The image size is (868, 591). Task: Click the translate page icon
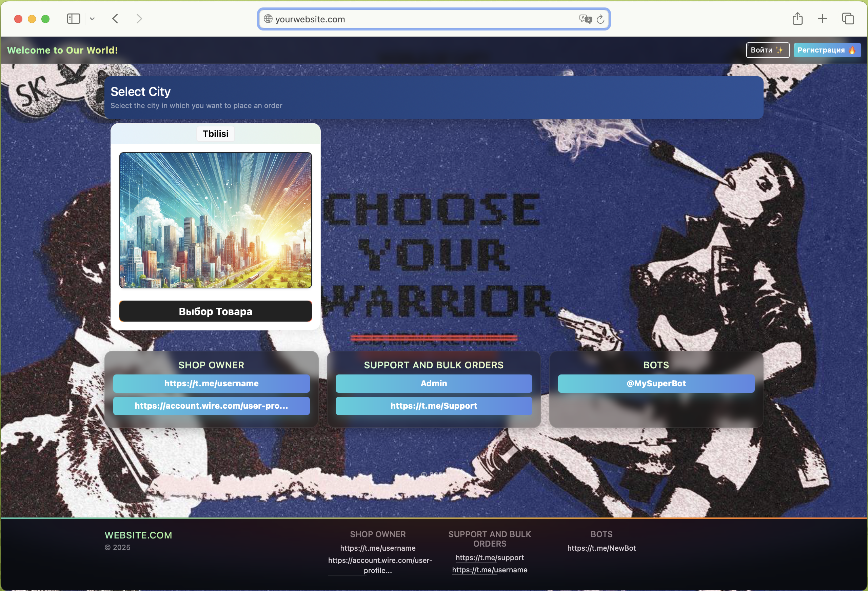pyautogui.click(x=585, y=19)
